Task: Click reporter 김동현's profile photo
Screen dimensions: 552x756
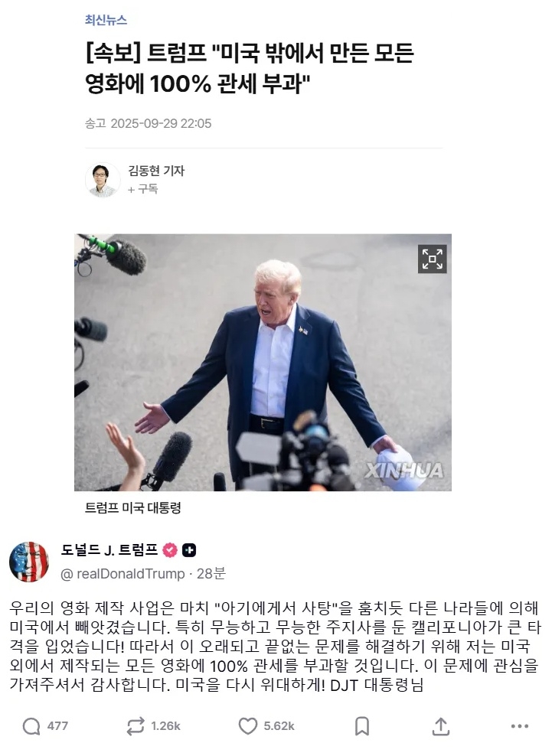Action: click(x=103, y=180)
